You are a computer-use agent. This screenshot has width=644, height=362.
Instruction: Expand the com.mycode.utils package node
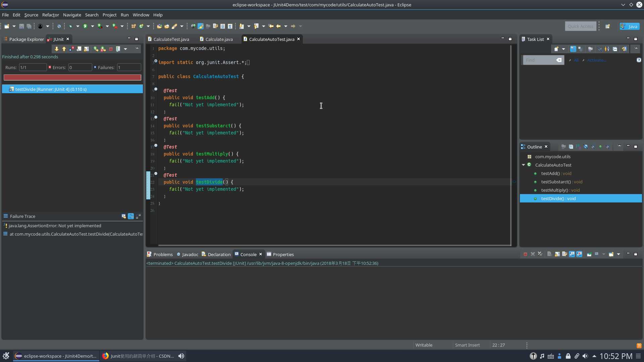pos(552,157)
